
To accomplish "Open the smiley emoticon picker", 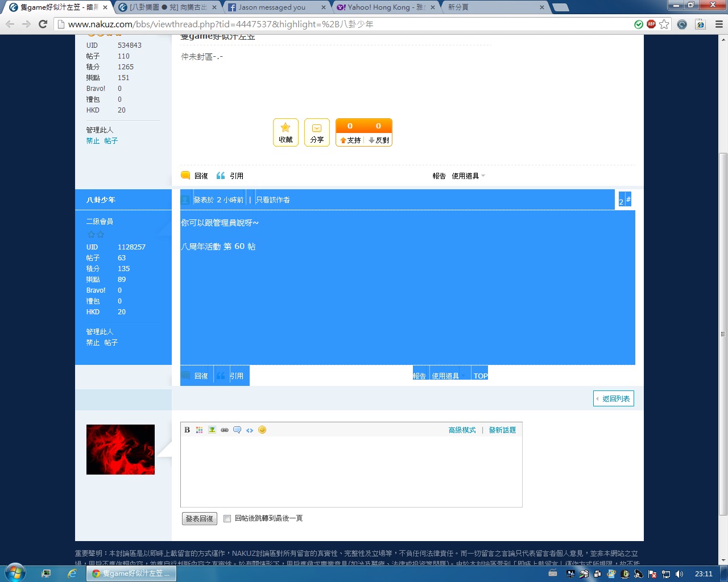I will coord(262,430).
